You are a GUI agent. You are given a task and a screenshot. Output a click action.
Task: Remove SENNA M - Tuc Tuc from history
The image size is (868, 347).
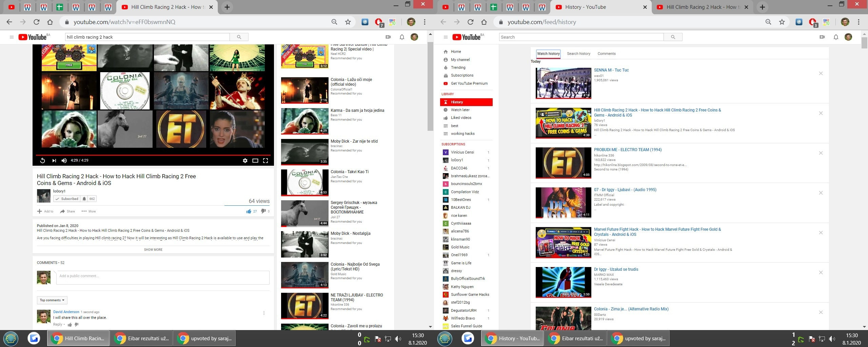pos(821,74)
